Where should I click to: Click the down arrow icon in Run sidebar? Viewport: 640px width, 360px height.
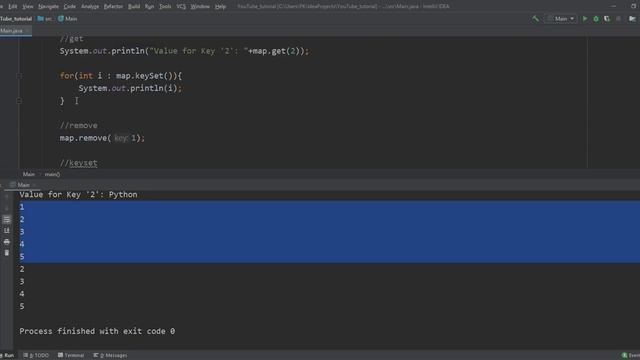pyautogui.click(x=7, y=208)
